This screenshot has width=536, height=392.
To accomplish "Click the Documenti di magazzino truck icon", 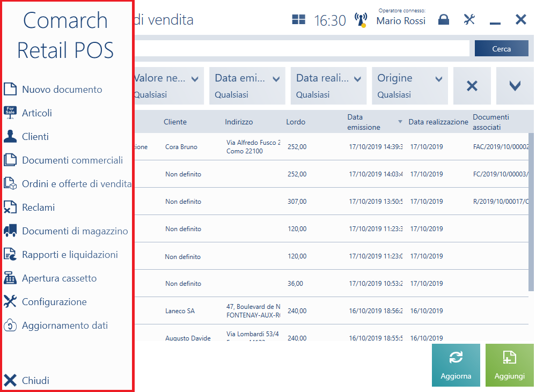I will click(10, 231).
